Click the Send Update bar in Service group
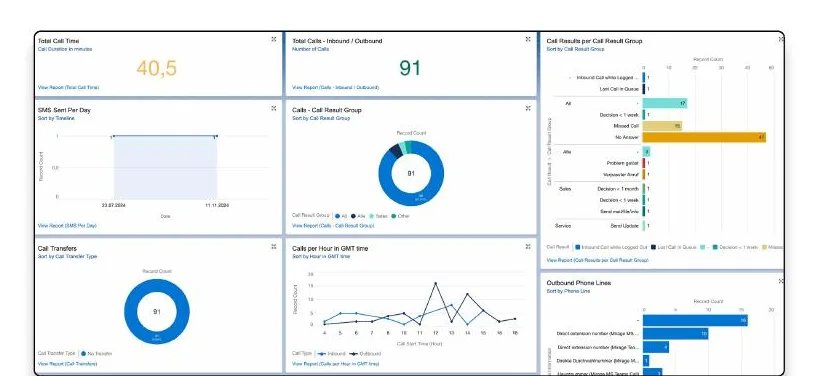Image resolution: width=817 pixels, height=376 pixels. pos(643,226)
